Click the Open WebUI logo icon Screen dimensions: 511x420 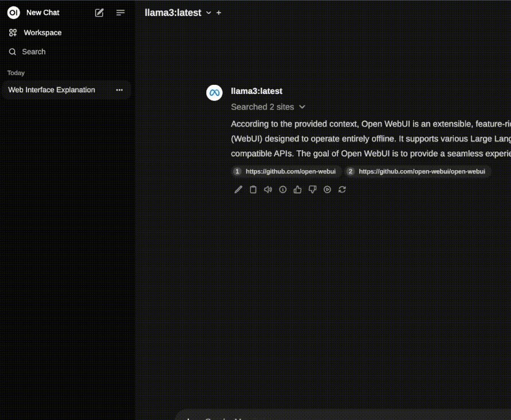[x=13, y=13]
